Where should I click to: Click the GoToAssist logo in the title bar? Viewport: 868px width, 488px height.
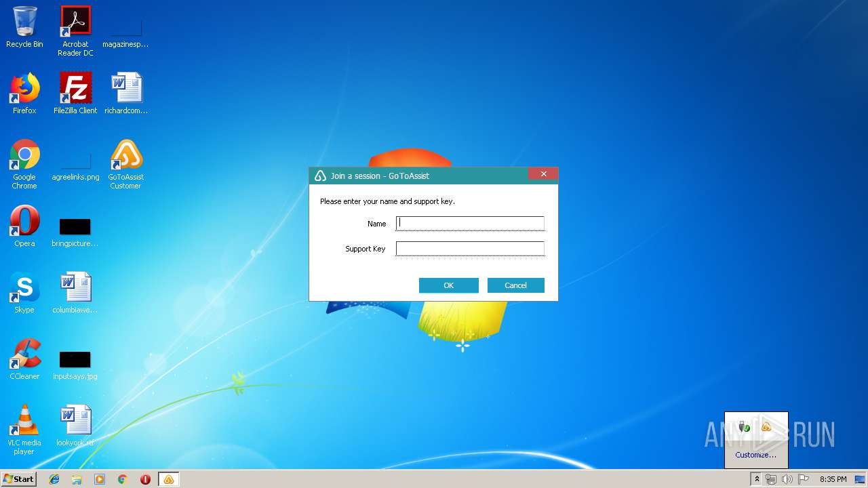(x=320, y=176)
